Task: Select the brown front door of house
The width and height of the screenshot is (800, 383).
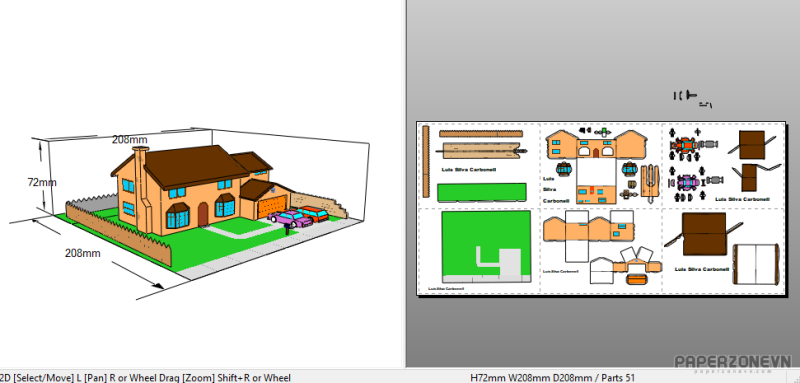Action: pyautogui.click(x=203, y=214)
